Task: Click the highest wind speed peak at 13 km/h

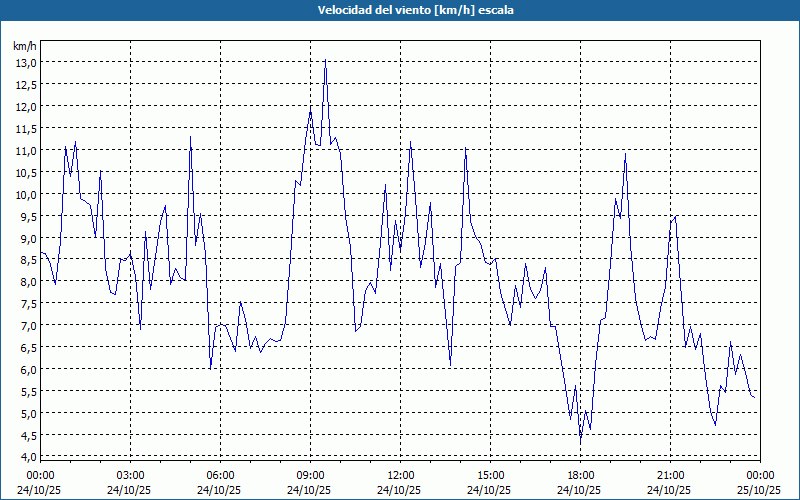Action: point(325,62)
